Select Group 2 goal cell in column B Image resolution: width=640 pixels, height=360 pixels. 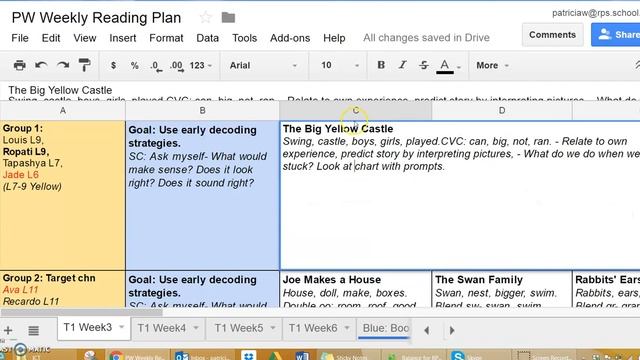tap(202, 289)
